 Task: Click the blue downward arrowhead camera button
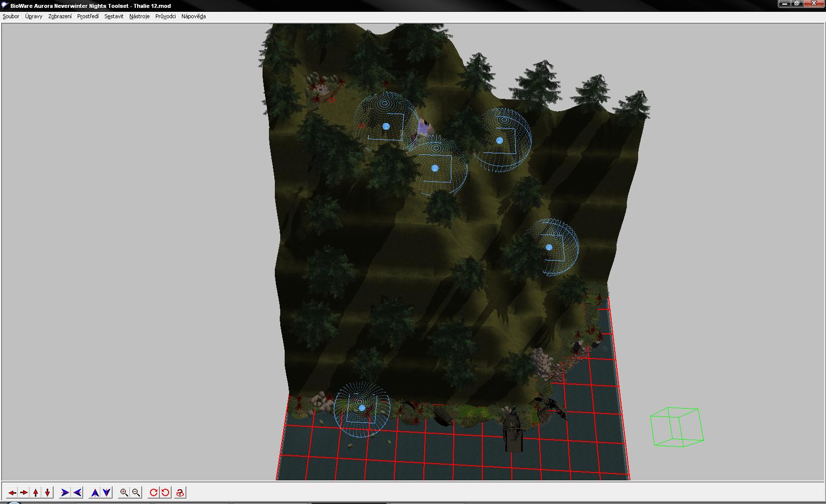107,493
